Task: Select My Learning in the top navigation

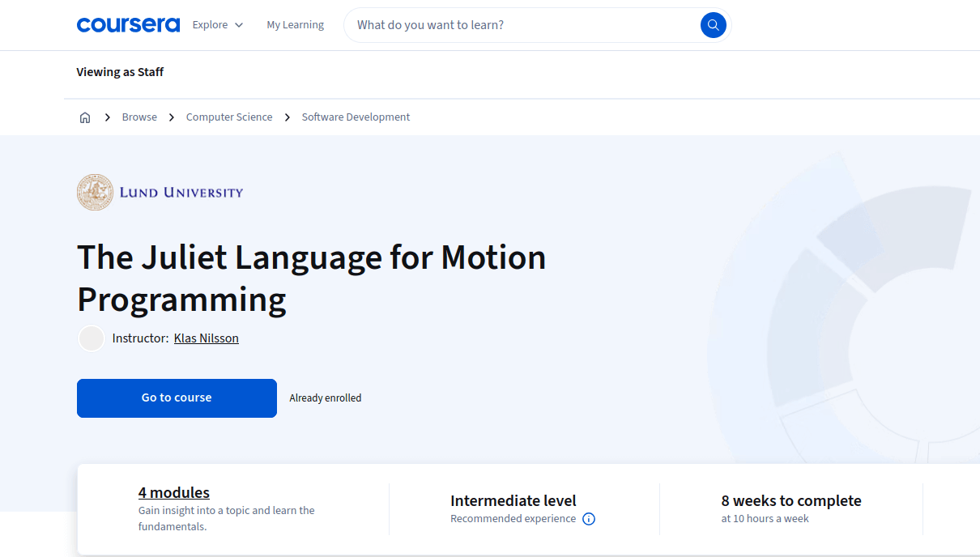Action: [x=295, y=24]
